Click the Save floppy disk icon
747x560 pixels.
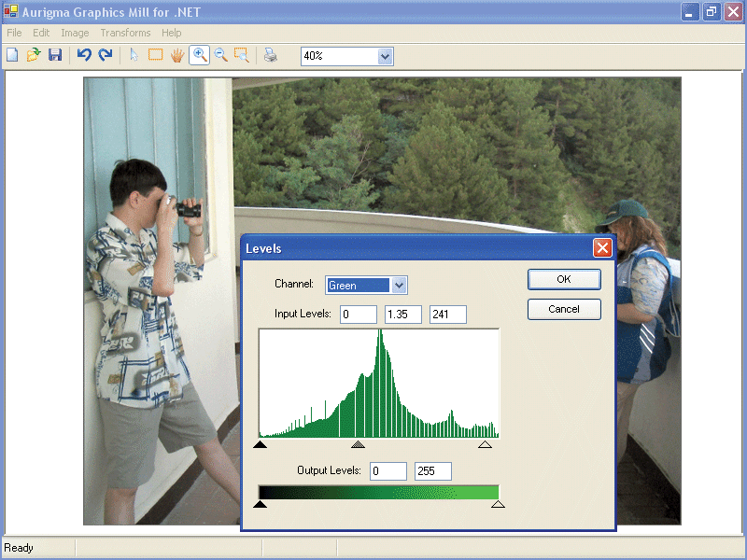(x=55, y=56)
